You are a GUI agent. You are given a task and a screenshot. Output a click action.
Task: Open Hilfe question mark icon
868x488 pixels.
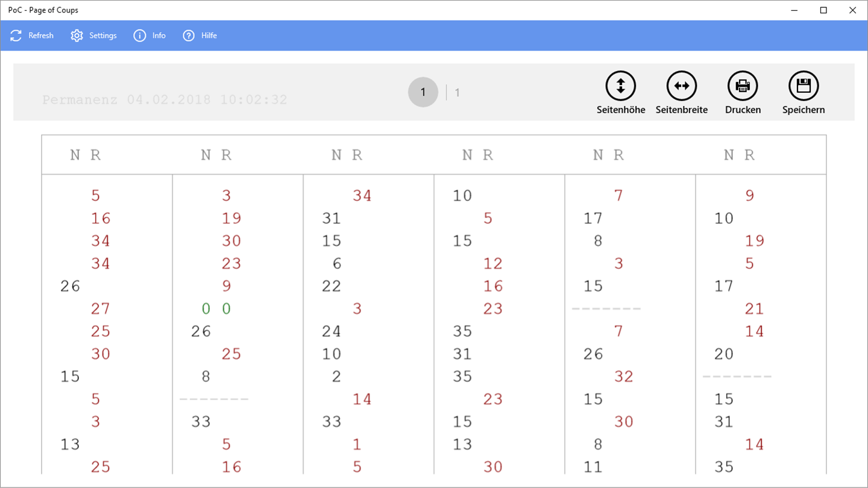click(x=189, y=36)
